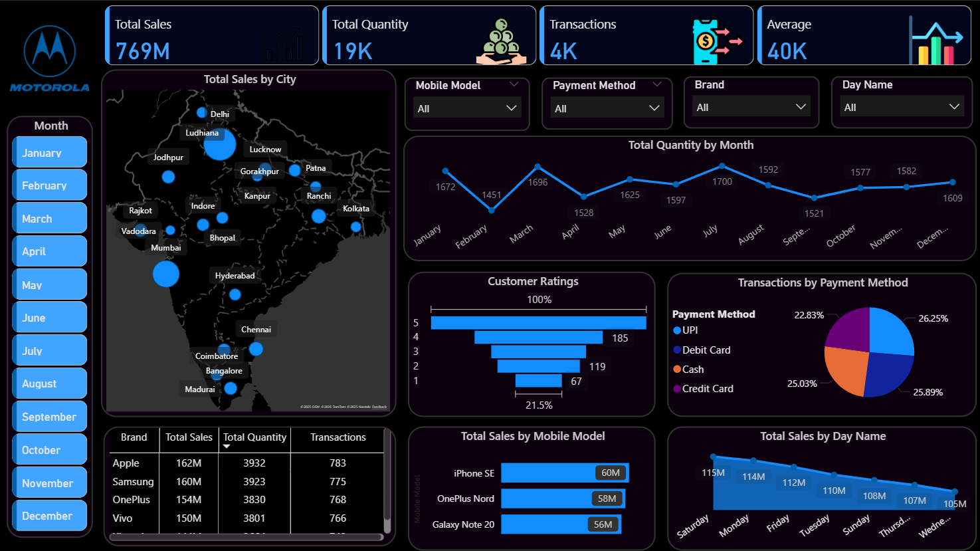Viewport: 980px width, 551px height.
Task: Select January in the Month slicer
Action: [50, 153]
